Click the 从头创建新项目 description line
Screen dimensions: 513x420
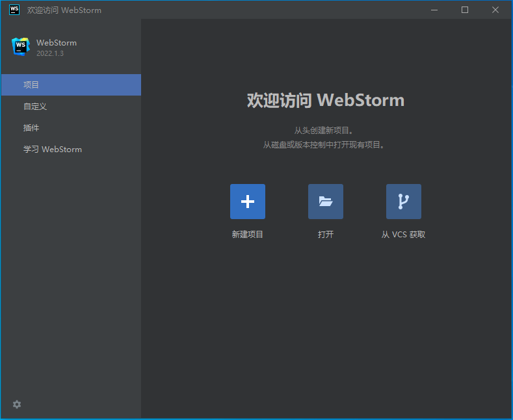[x=324, y=131]
